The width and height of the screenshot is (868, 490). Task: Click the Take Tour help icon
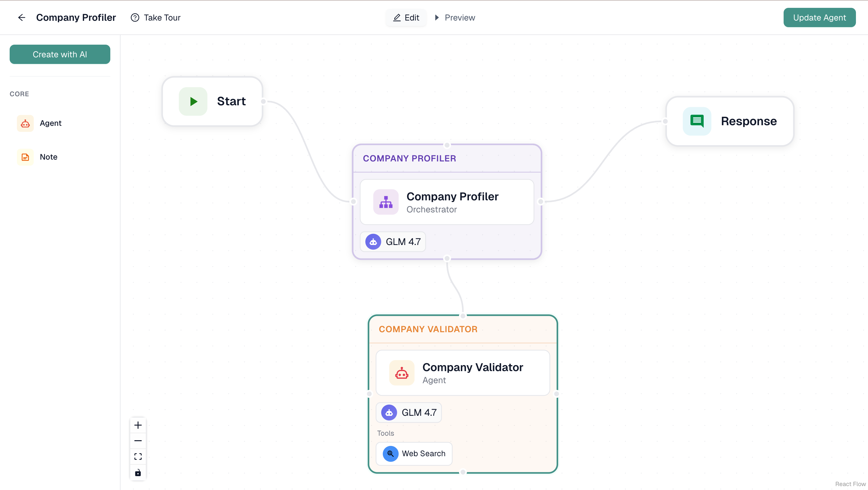135,17
